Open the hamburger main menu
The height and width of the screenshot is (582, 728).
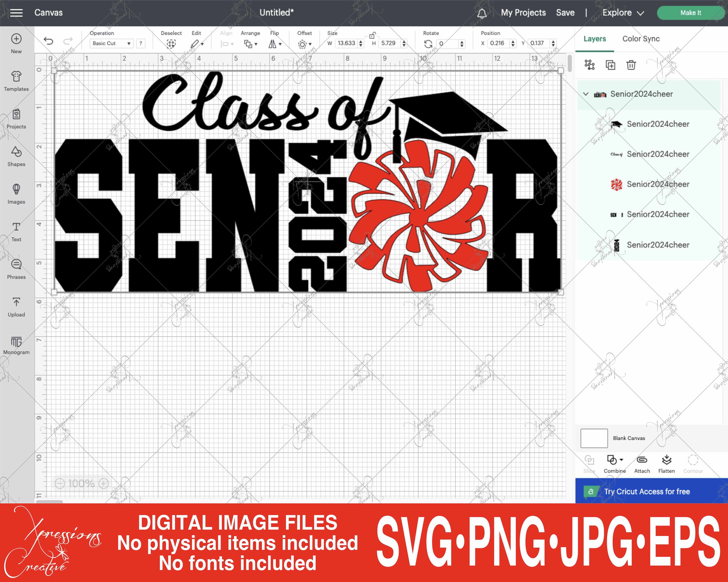click(16, 13)
